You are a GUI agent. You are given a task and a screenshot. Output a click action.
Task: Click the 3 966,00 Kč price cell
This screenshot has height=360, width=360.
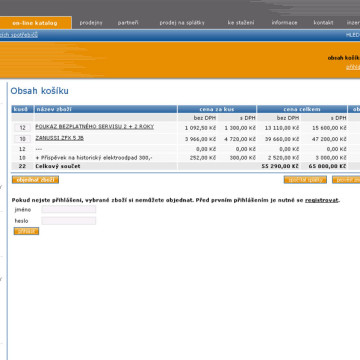pyautogui.click(x=200, y=139)
